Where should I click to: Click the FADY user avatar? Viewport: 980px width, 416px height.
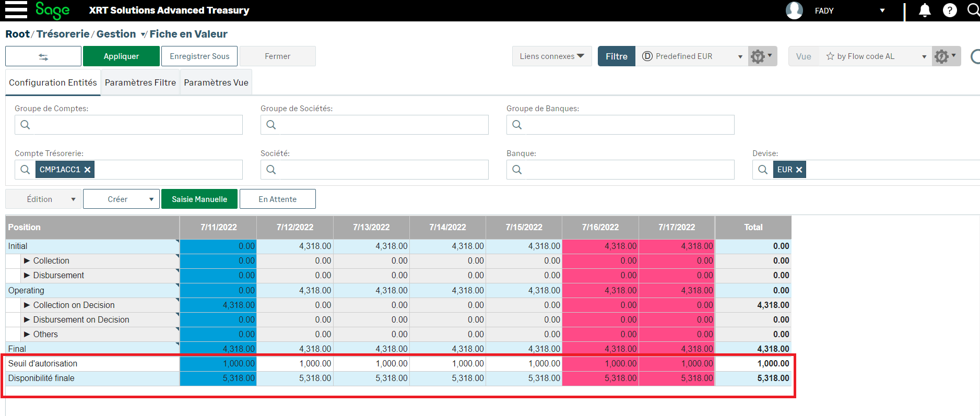(x=794, y=10)
